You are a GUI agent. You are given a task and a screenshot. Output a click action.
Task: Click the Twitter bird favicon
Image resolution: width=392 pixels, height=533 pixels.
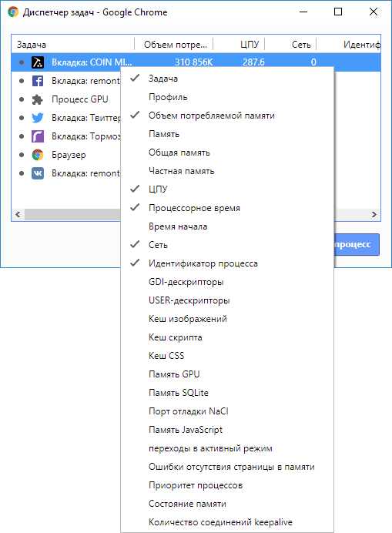pos(38,118)
